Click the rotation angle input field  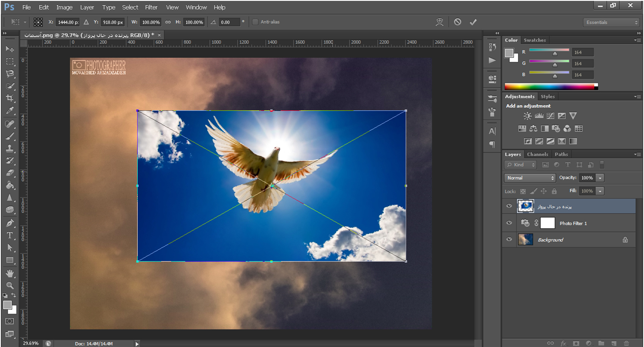pos(229,22)
